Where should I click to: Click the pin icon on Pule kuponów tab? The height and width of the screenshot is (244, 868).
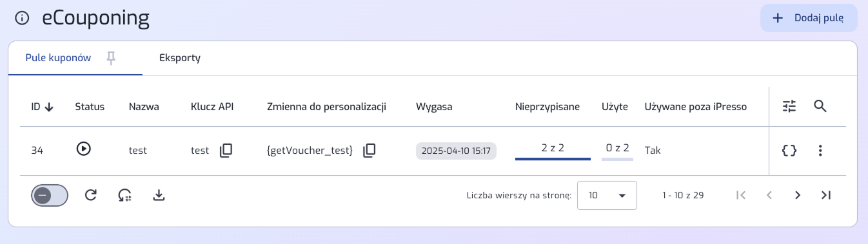(111, 58)
